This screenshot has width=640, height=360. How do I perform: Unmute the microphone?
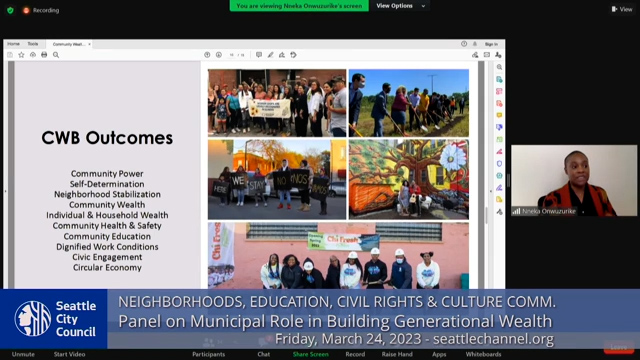[x=23, y=354]
